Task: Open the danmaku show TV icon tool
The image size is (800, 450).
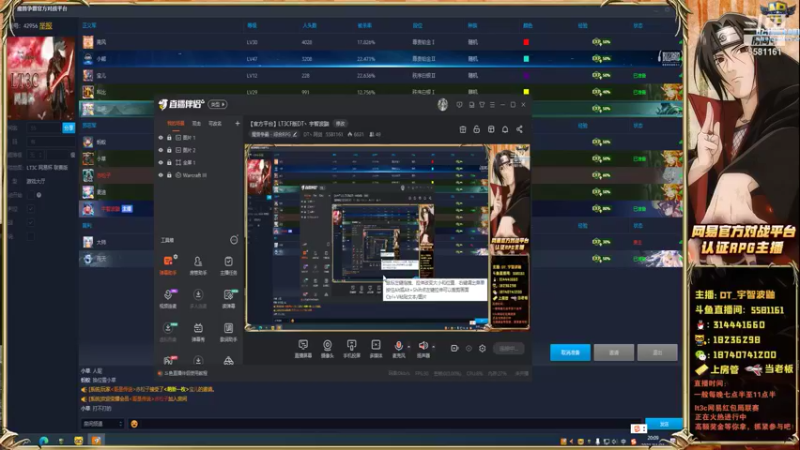Action: pos(198,331)
